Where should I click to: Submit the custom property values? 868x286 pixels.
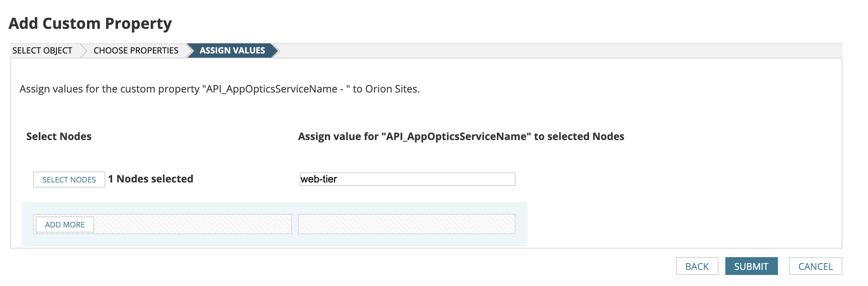[751, 266]
